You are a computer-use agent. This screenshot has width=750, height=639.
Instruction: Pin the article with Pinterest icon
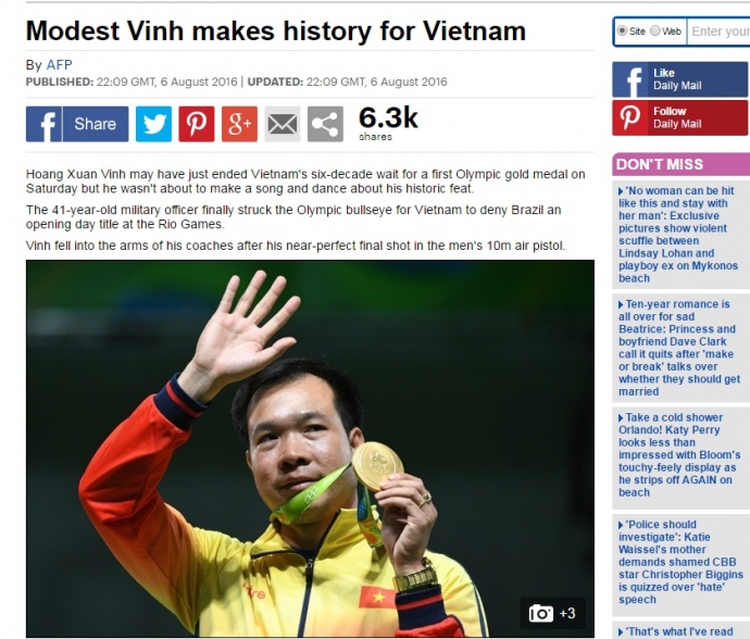point(197,124)
